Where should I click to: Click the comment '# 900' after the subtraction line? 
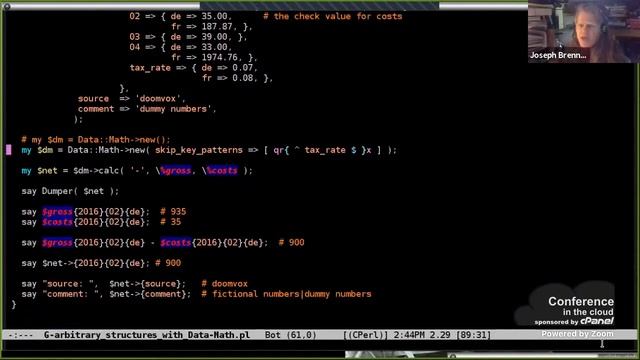[291, 242]
